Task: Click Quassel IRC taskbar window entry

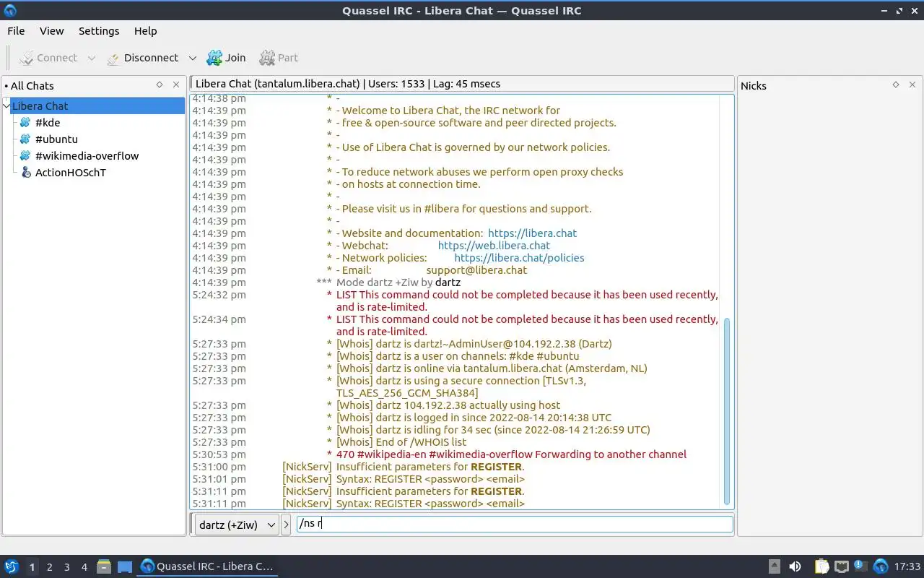Action: (x=208, y=566)
